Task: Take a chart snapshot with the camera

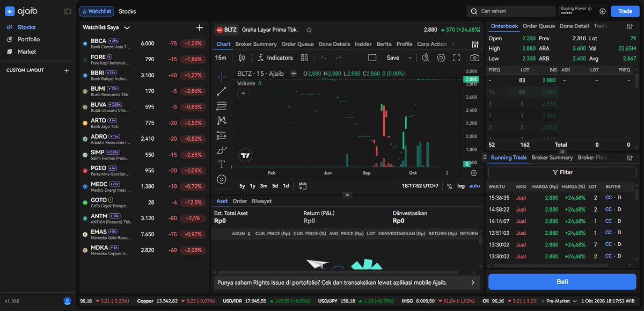Action: [475, 57]
